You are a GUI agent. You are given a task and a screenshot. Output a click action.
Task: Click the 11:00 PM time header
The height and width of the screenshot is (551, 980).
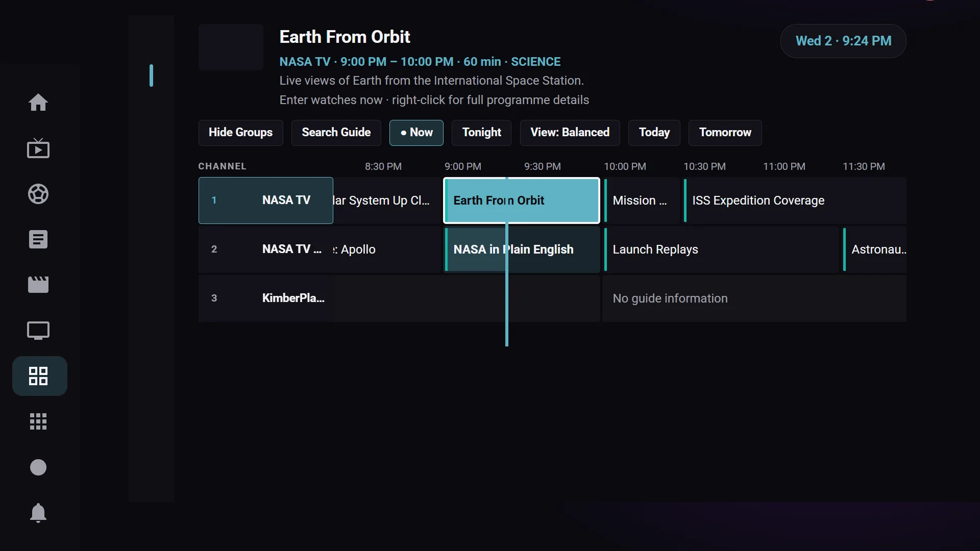(784, 166)
